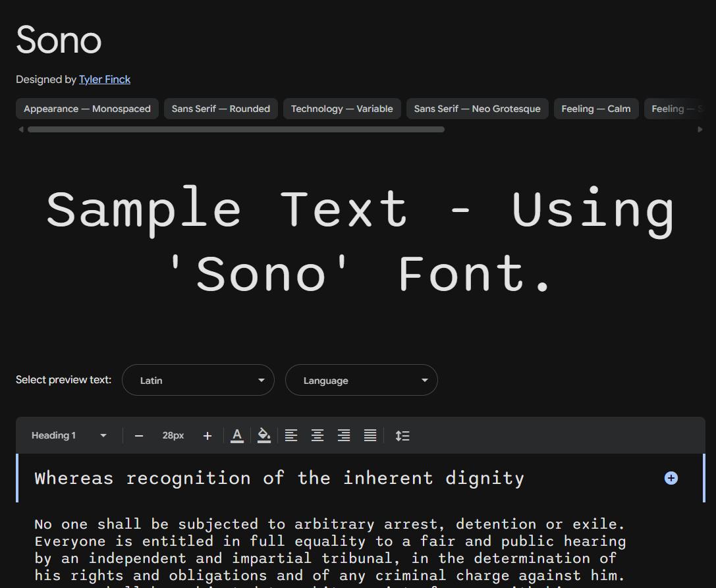Align text left
This screenshot has height=588, width=716.
[291, 435]
